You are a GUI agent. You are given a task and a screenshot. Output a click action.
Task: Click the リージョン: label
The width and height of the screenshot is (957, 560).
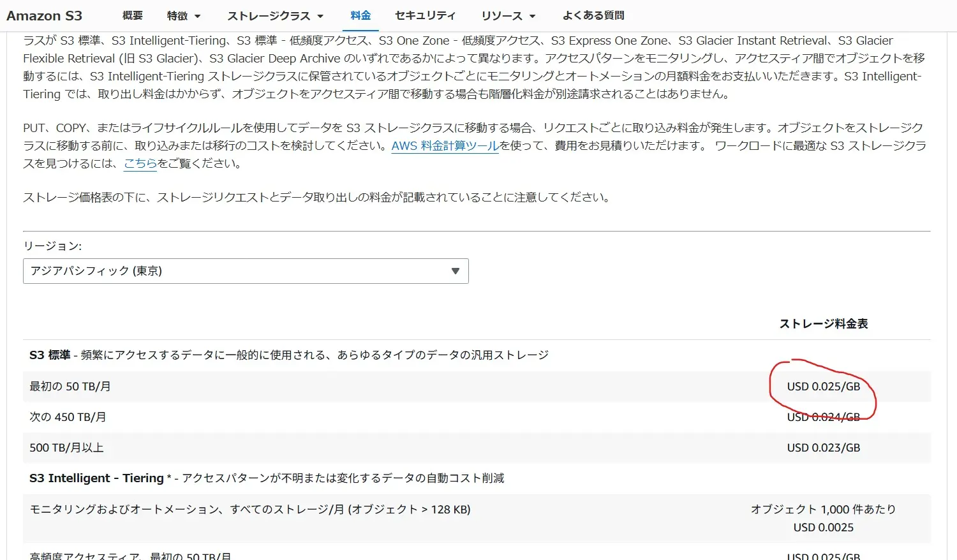(52, 246)
